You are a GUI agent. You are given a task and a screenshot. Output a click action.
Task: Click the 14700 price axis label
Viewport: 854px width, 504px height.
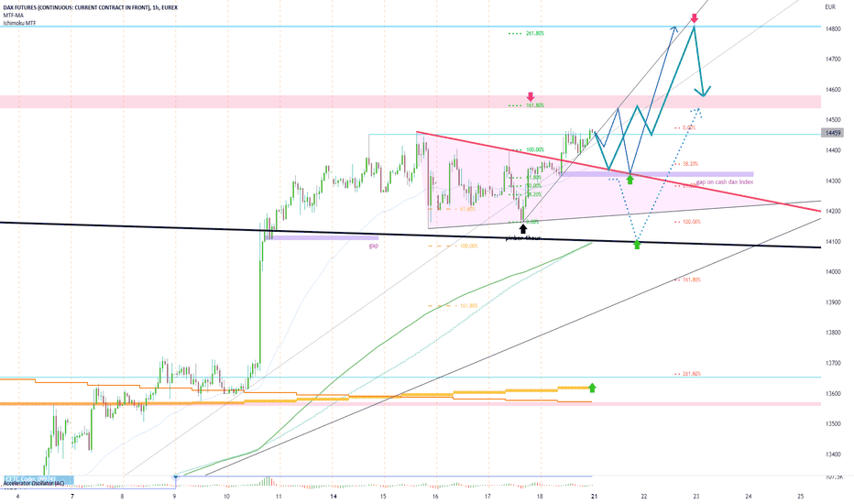(833, 59)
